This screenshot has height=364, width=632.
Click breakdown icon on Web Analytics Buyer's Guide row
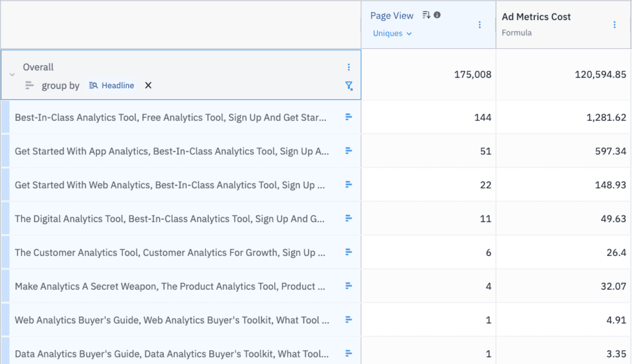click(x=349, y=320)
